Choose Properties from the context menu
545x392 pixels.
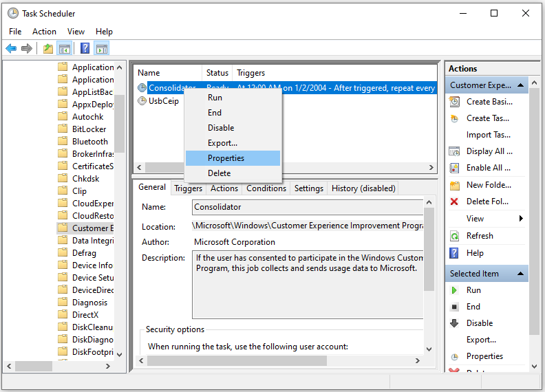(x=233, y=158)
